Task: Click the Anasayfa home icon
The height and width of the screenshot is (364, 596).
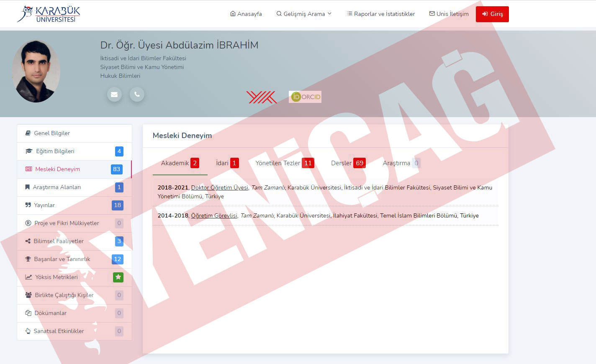Action: click(233, 14)
